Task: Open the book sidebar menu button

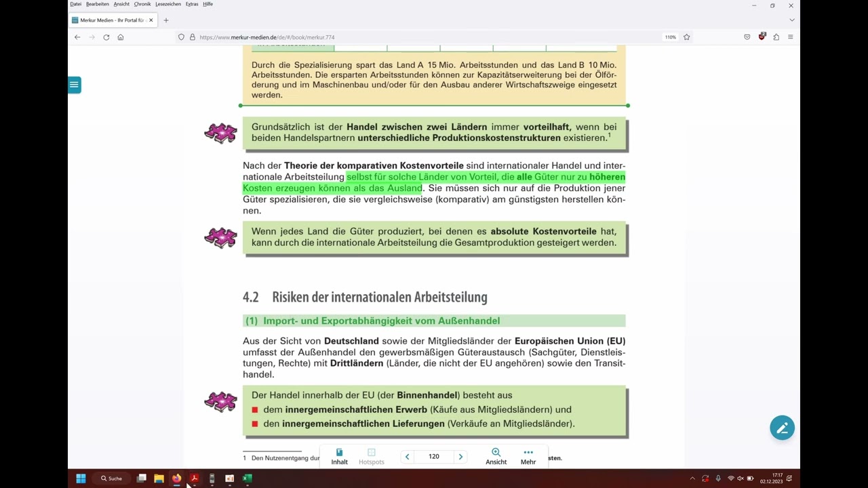Action: pyautogui.click(x=75, y=85)
